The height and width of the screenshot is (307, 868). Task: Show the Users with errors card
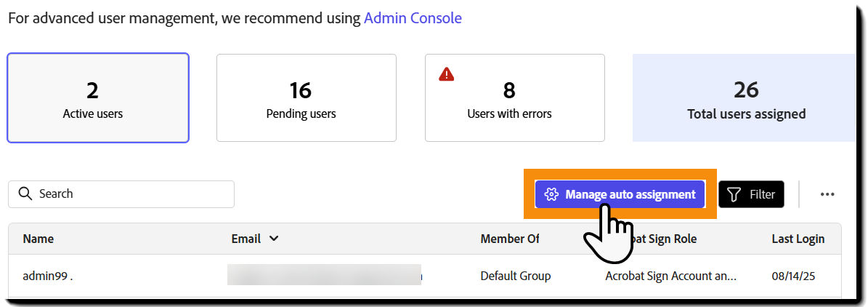514,97
